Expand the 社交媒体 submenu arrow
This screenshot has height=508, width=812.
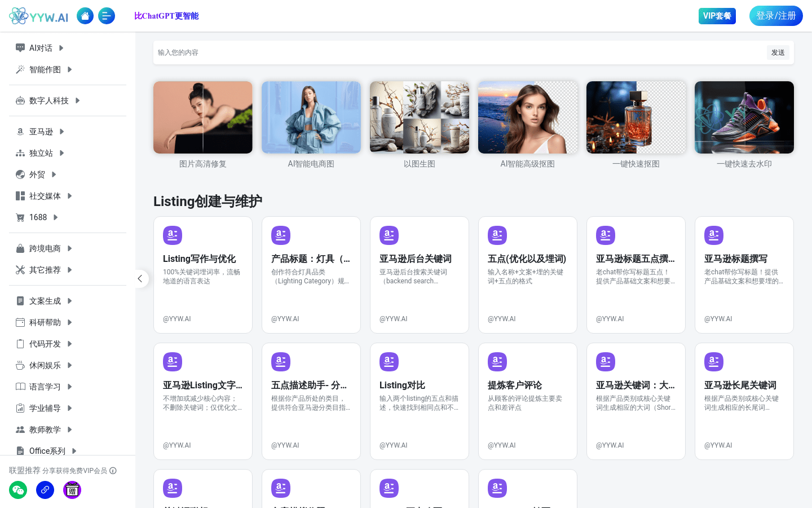[x=69, y=196]
